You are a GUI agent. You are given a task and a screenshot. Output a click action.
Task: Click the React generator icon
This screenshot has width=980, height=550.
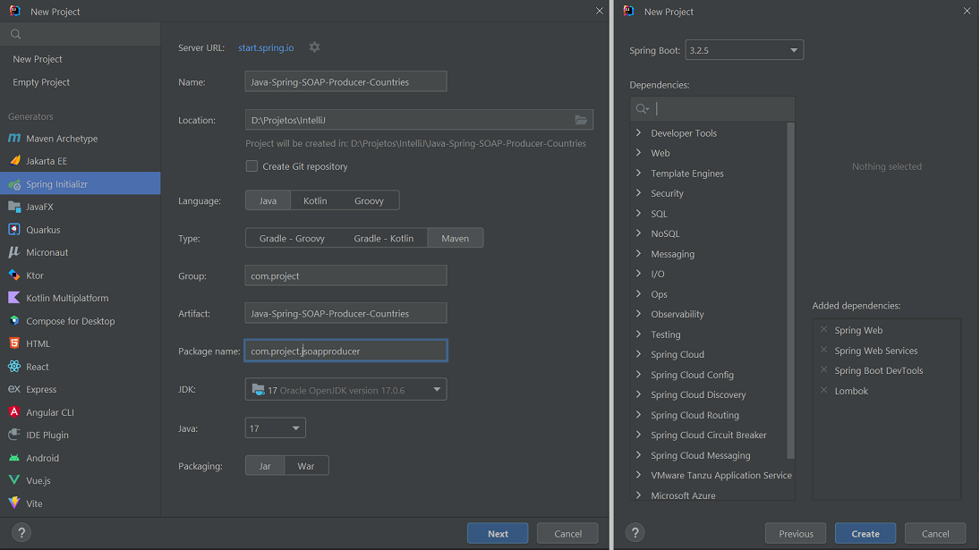(13, 367)
